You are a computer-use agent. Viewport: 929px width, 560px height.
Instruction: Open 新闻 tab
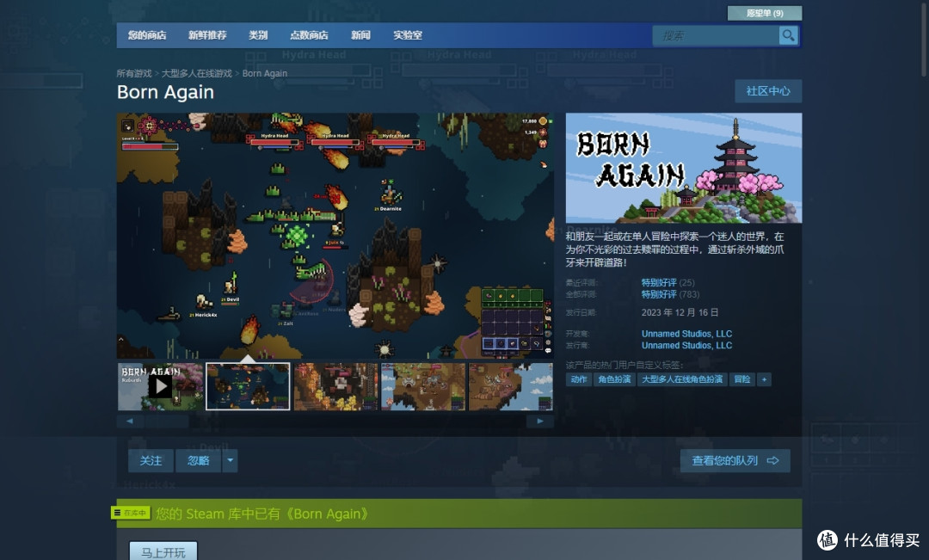[360, 35]
